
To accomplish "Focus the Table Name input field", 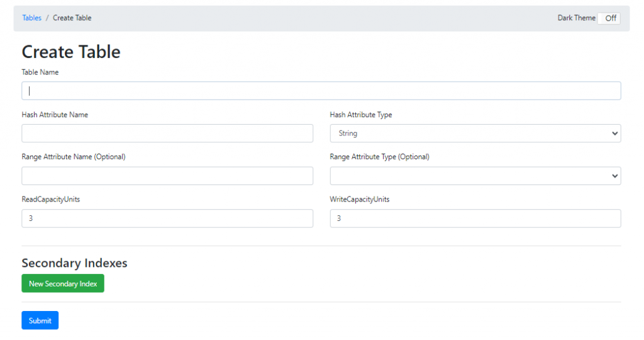I will pos(321,91).
